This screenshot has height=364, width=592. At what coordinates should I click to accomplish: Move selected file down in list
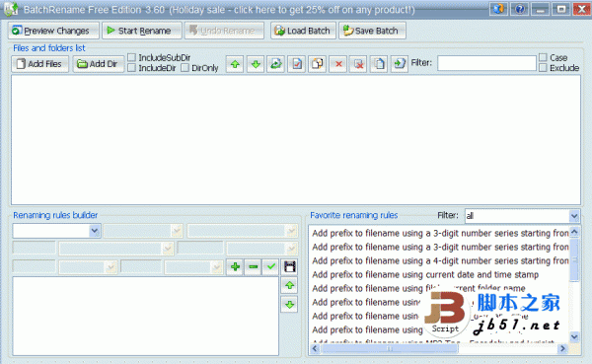point(256,64)
